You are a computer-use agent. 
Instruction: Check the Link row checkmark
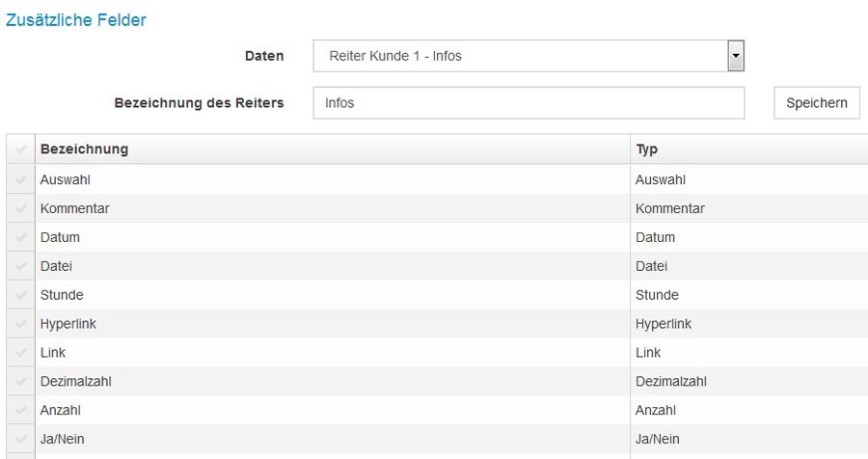(x=20, y=353)
